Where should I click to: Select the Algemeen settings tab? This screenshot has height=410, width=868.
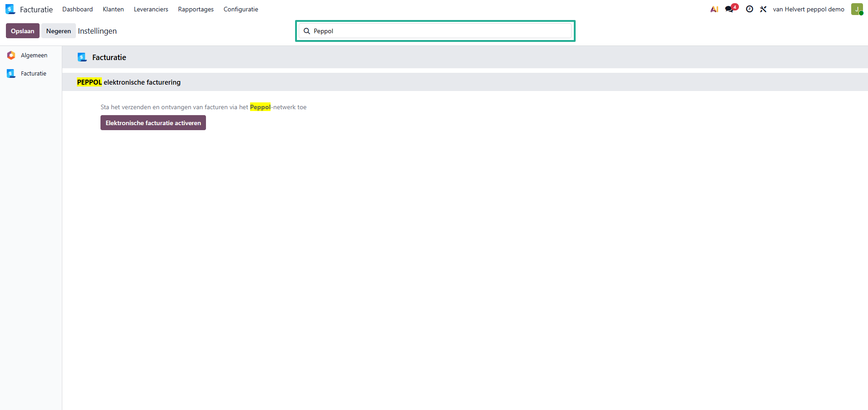click(x=34, y=56)
